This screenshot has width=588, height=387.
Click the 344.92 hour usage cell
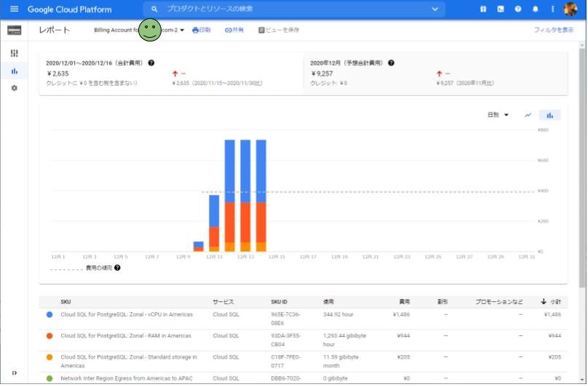[x=338, y=315]
